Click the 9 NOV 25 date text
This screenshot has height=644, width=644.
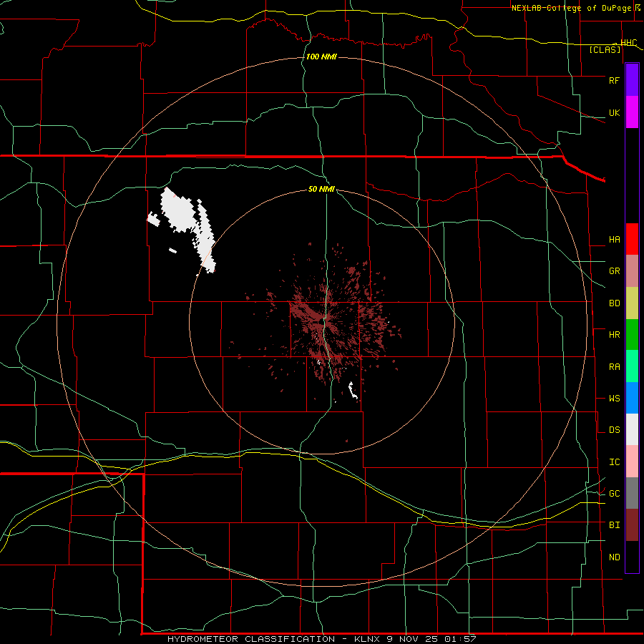tap(411, 639)
